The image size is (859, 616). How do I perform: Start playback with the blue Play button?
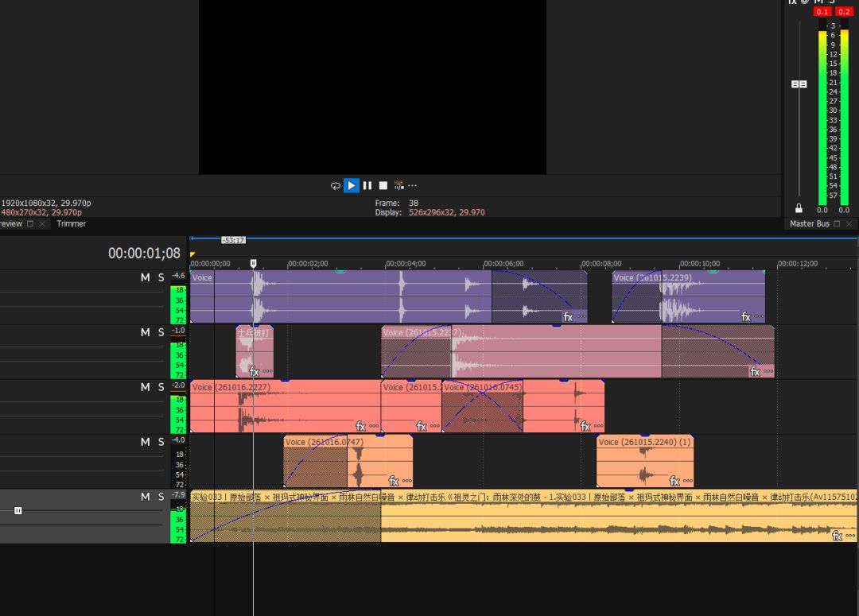click(352, 186)
